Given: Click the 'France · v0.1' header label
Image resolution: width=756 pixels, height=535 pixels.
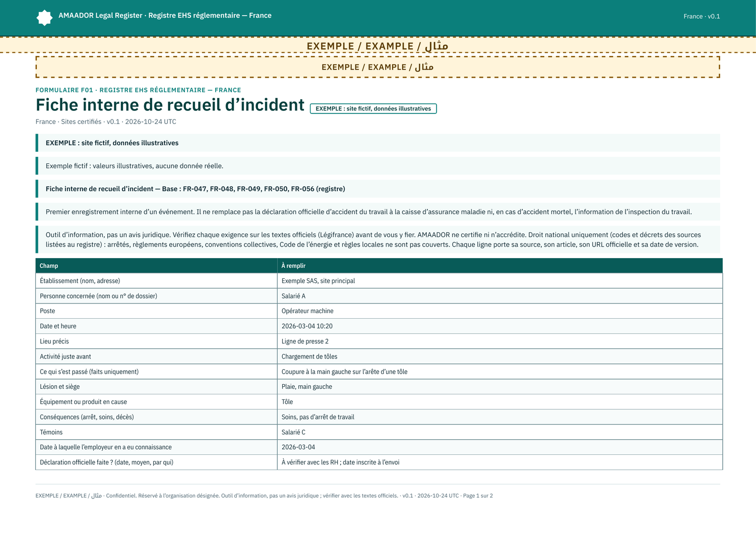Looking at the screenshot, I should click(702, 16).
